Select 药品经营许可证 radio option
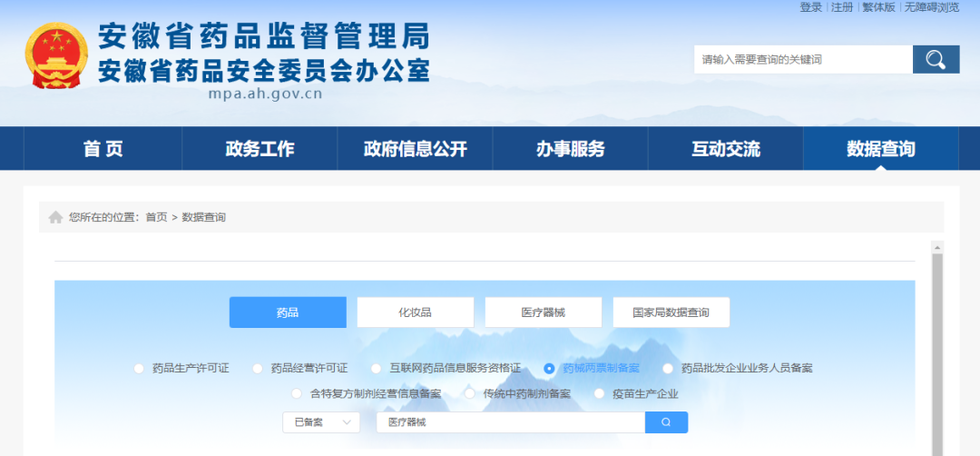The image size is (980, 456). point(258,369)
